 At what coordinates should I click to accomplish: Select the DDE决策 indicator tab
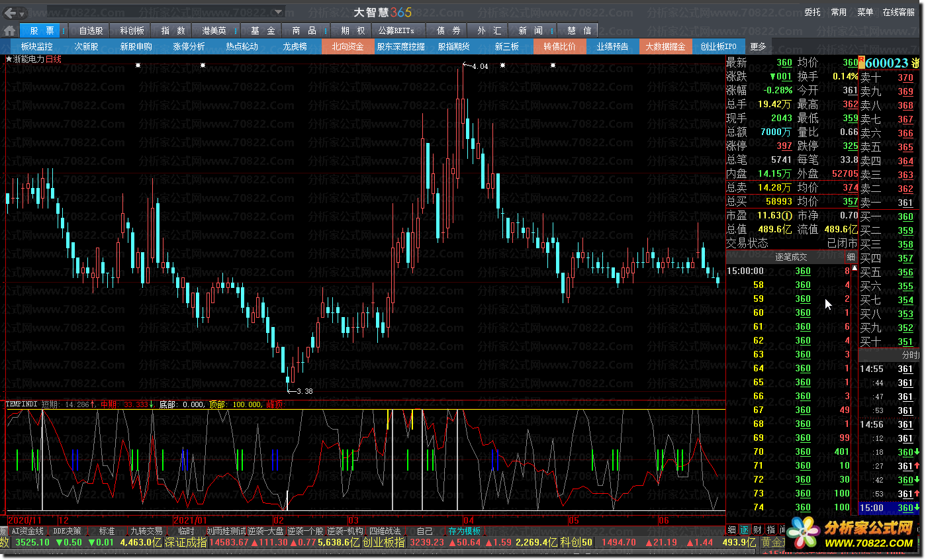[x=68, y=531]
